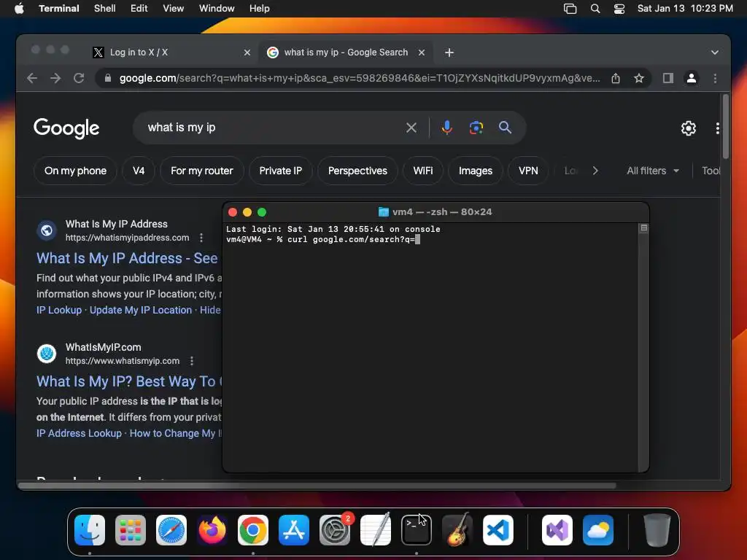Reload the Google search page
747x560 pixels.
[x=79, y=78]
